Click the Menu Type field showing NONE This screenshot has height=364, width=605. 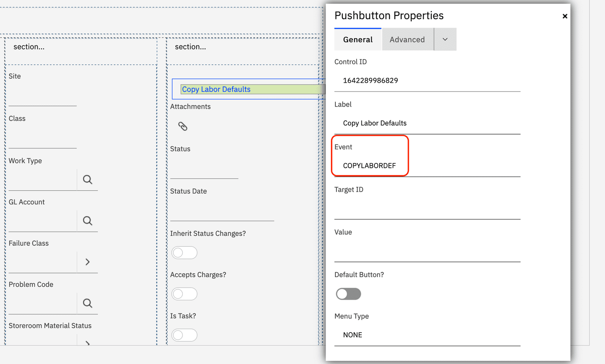(427, 335)
